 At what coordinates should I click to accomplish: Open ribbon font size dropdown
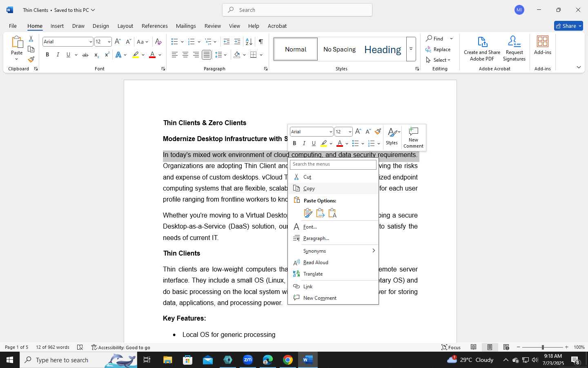point(109,42)
